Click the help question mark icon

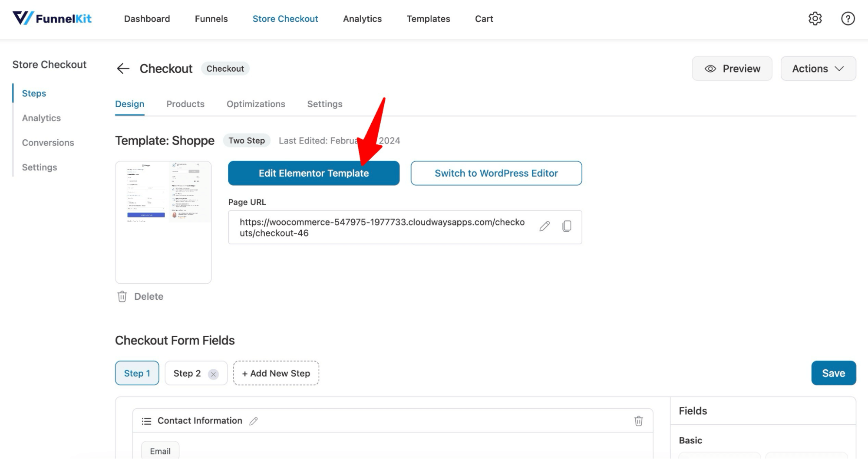tap(848, 18)
